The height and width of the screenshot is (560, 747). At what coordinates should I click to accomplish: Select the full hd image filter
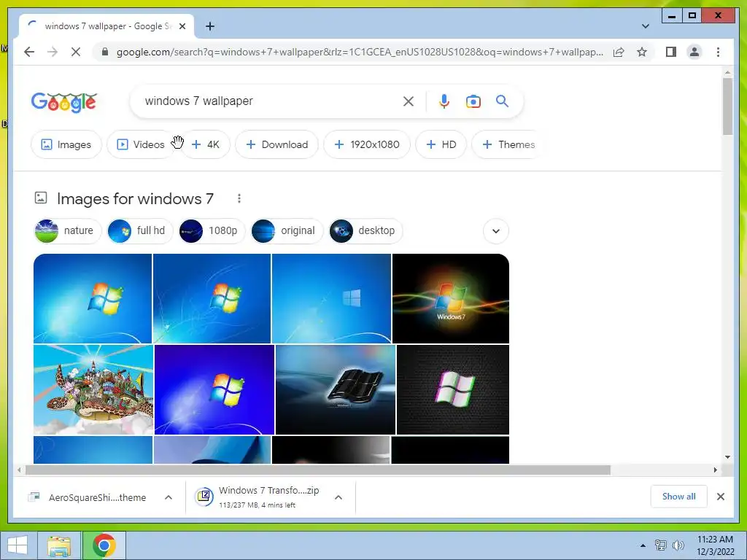[140, 231]
